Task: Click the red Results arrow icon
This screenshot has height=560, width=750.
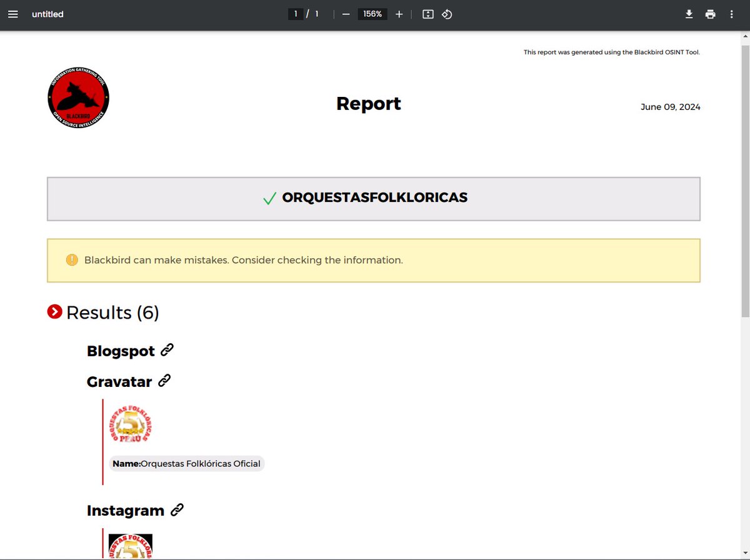Action: 54,311
